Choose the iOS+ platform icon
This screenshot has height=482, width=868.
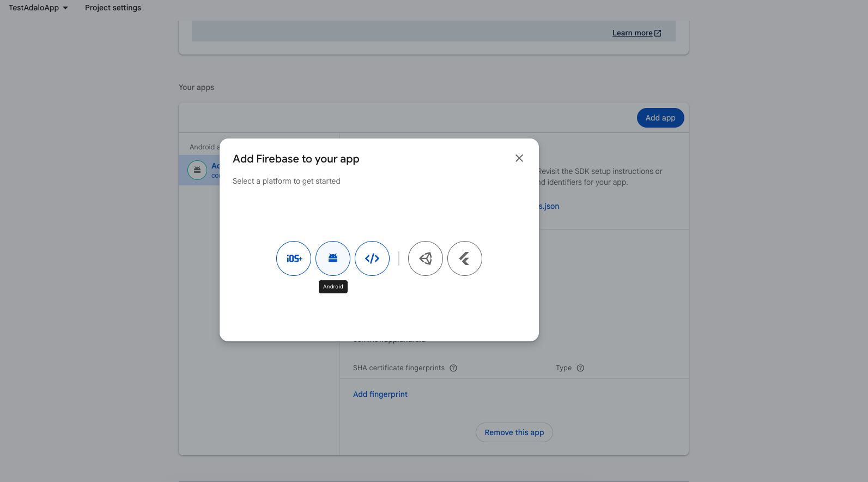pos(294,258)
